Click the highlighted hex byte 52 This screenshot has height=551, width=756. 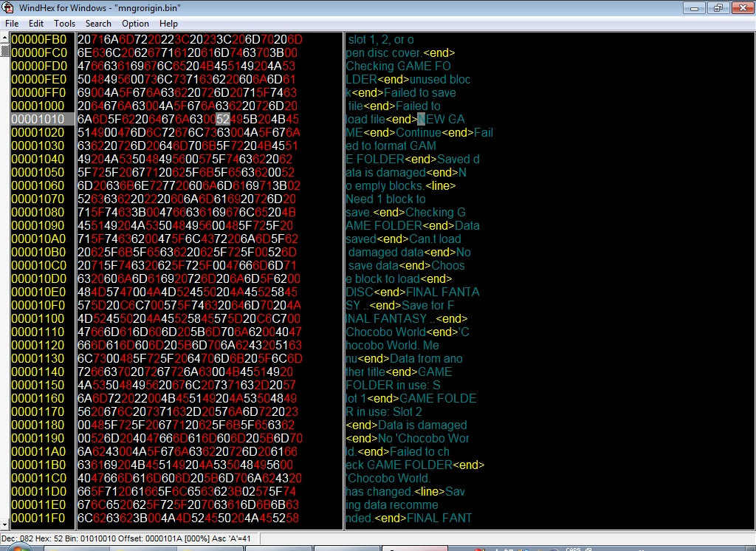click(223, 119)
